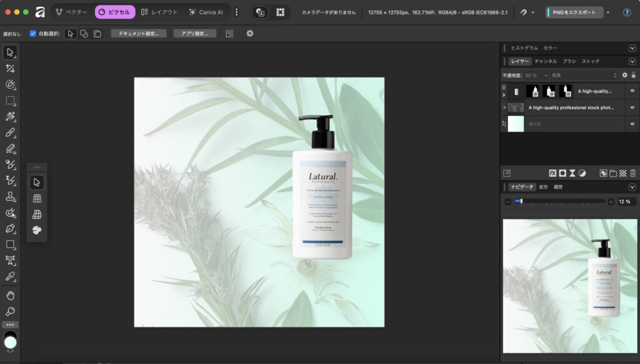Delete layer using trash icon
640x364 pixels.
tap(632, 173)
